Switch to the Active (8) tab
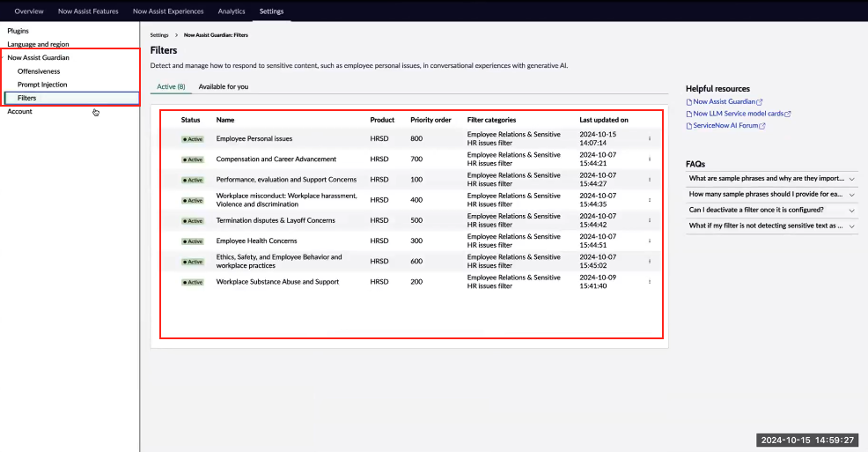Image resolution: width=868 pixels, height=452 pixels. click(x=171, y=86)
